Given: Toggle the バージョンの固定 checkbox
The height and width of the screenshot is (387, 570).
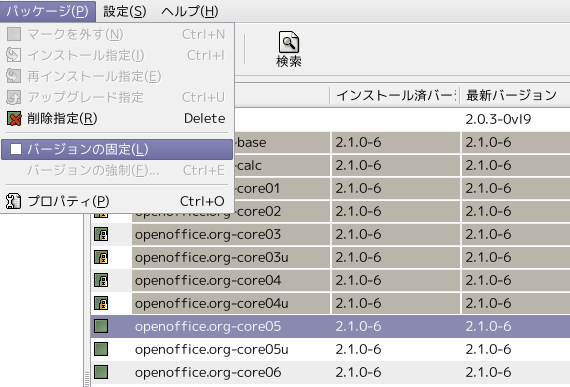Looking at the screenshot, I should click(16, 149).
